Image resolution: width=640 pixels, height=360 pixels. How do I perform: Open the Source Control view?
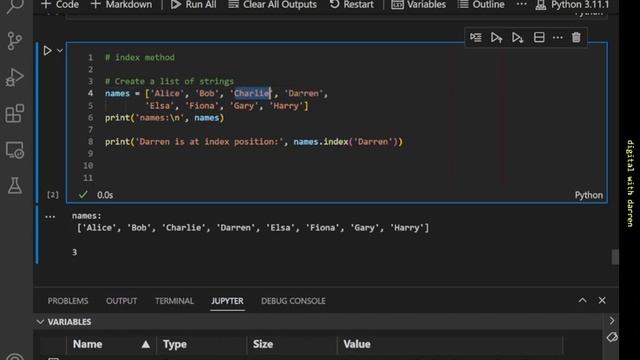(15, 41)
